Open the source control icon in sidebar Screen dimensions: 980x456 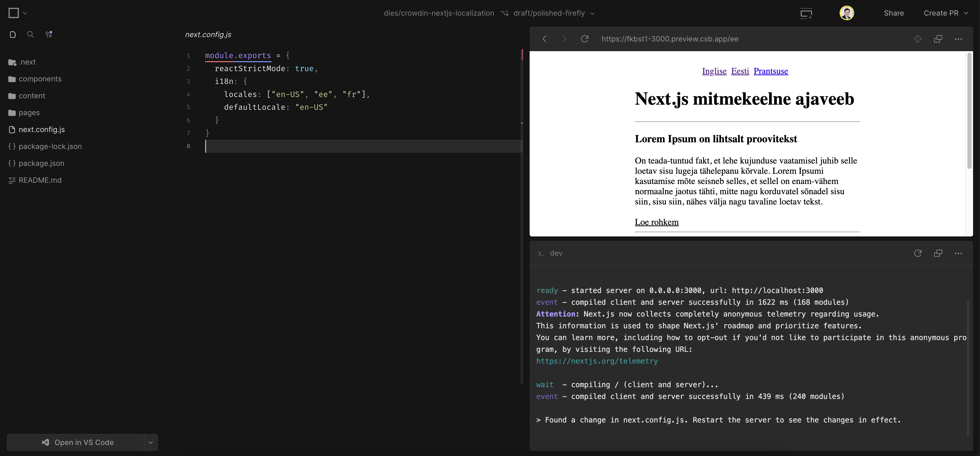pos(49,35)
